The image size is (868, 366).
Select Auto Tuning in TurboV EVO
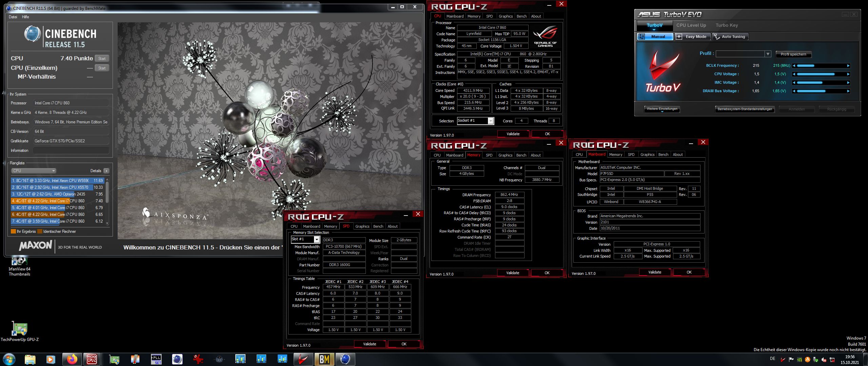(x=730, y=37)
